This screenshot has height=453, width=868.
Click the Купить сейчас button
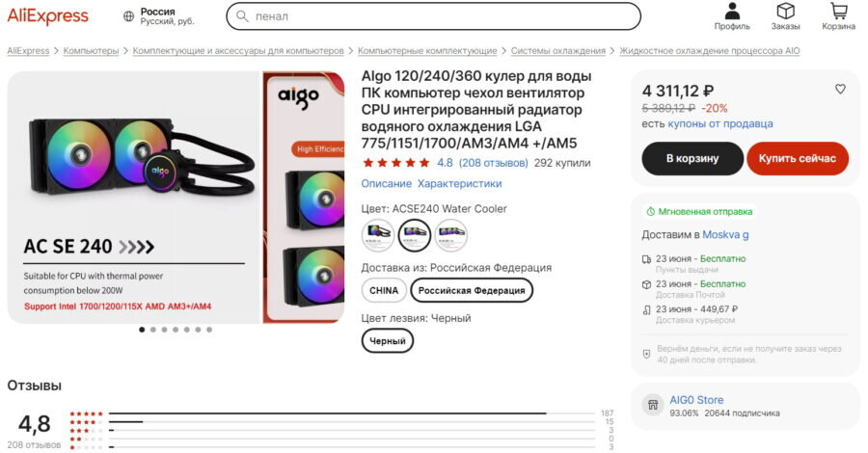[x=798, y=158]
